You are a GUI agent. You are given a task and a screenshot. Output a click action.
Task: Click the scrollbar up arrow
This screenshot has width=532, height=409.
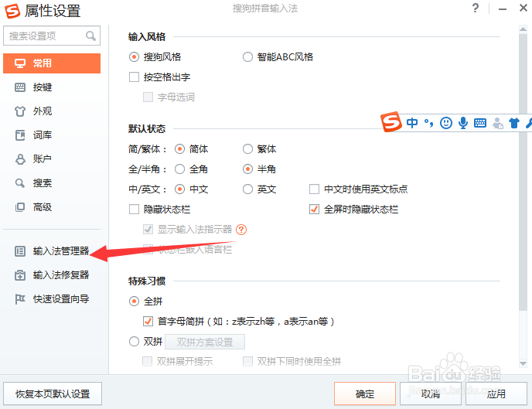(x=523, y=29)
